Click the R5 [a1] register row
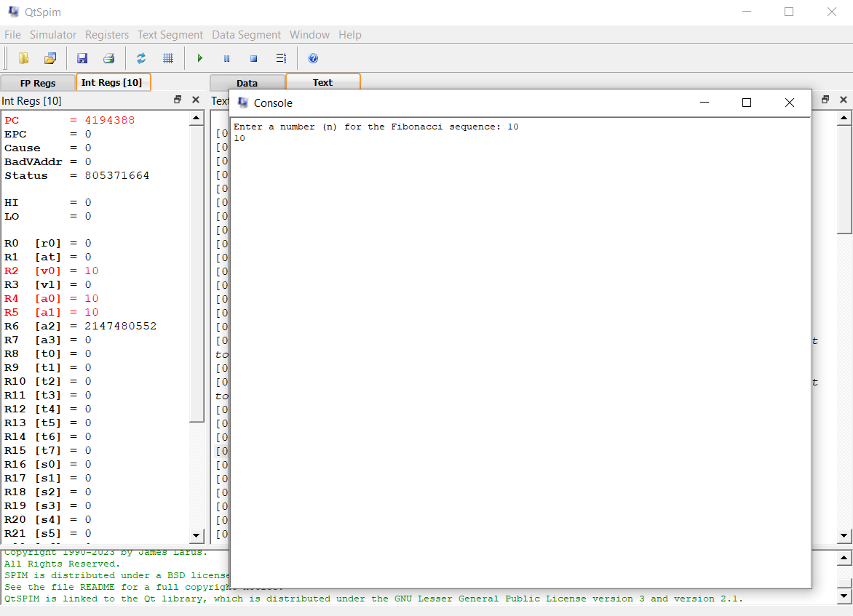Image resolution: width=853 pixels, height=616 pixels. pos(52,312)
